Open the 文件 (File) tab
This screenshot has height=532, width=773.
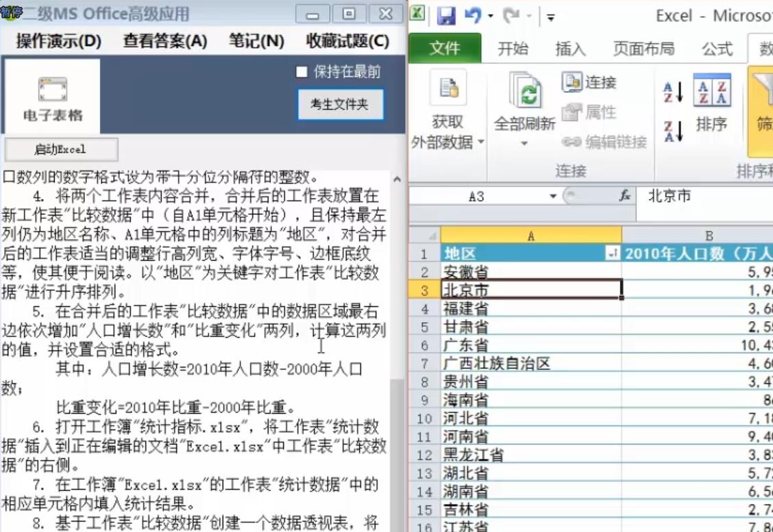click(x=445, y=49)
